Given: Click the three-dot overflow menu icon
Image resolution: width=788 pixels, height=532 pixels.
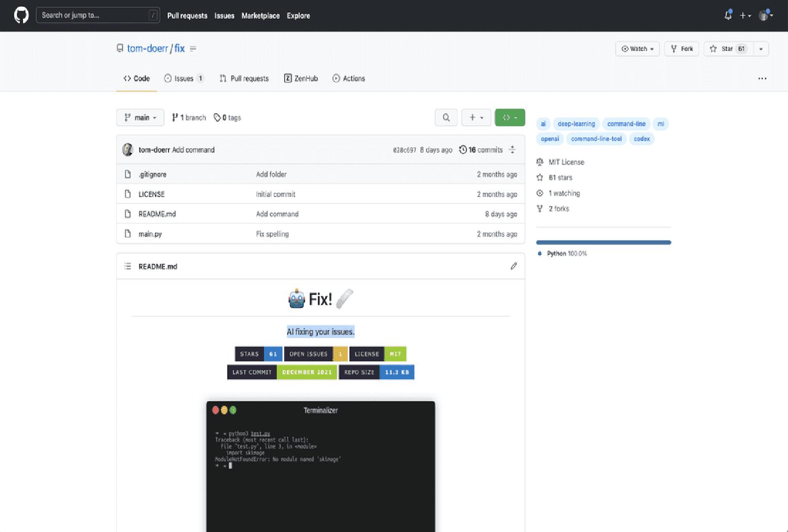Looking at the screenshot, I should [x=762, y=78].
